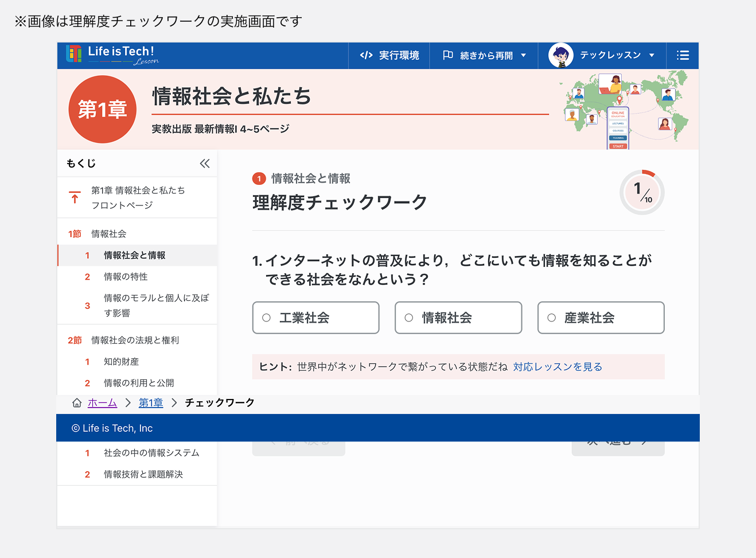
Task: Click the 理解度チェックワーク heading
Action: pos(340,203)
